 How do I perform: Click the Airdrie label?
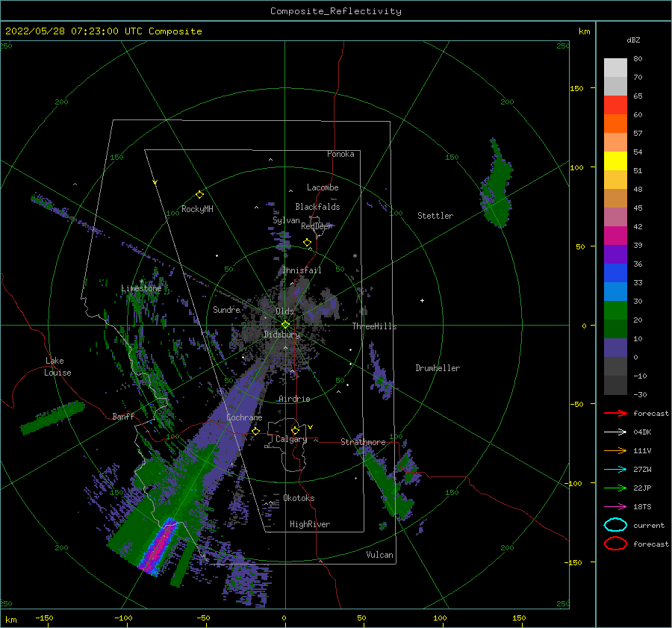tap(294, 399)
